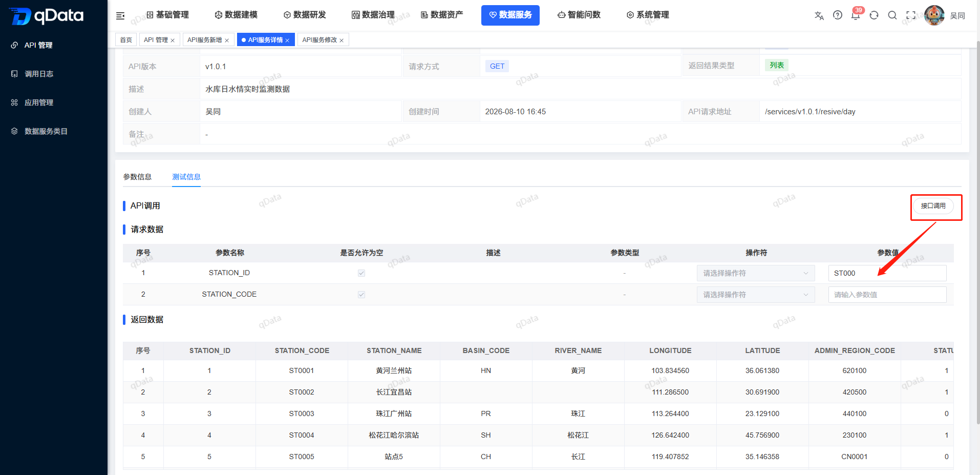
Task: Toggle allow-empty checkbox for STATION_ID
Action: [x=361, y=273]
